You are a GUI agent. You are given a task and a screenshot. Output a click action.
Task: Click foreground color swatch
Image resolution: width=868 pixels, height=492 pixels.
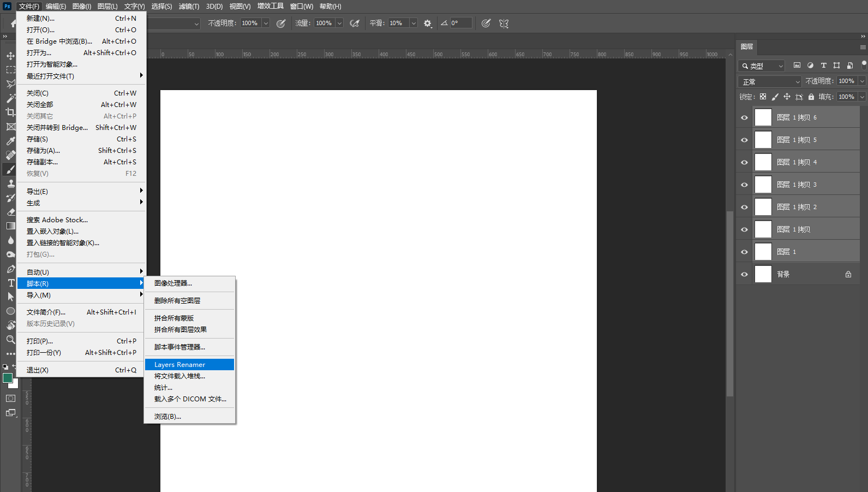[7, 378]
